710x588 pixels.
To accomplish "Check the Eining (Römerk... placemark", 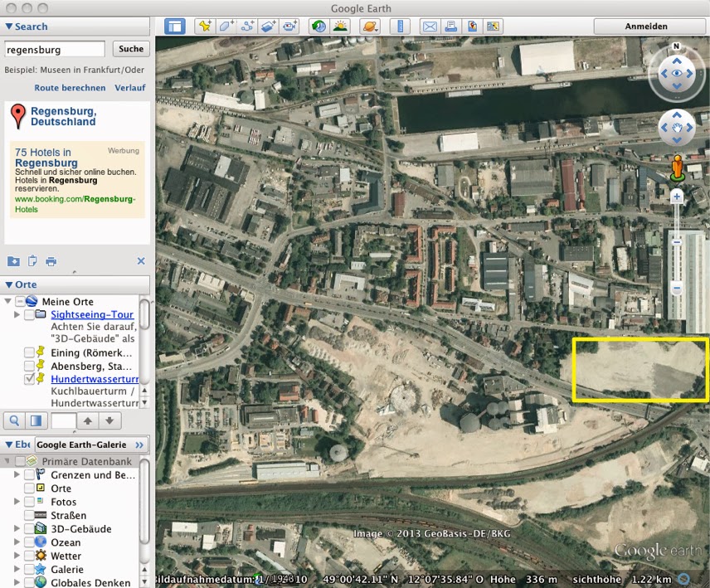I will click(x=29, y=352).
